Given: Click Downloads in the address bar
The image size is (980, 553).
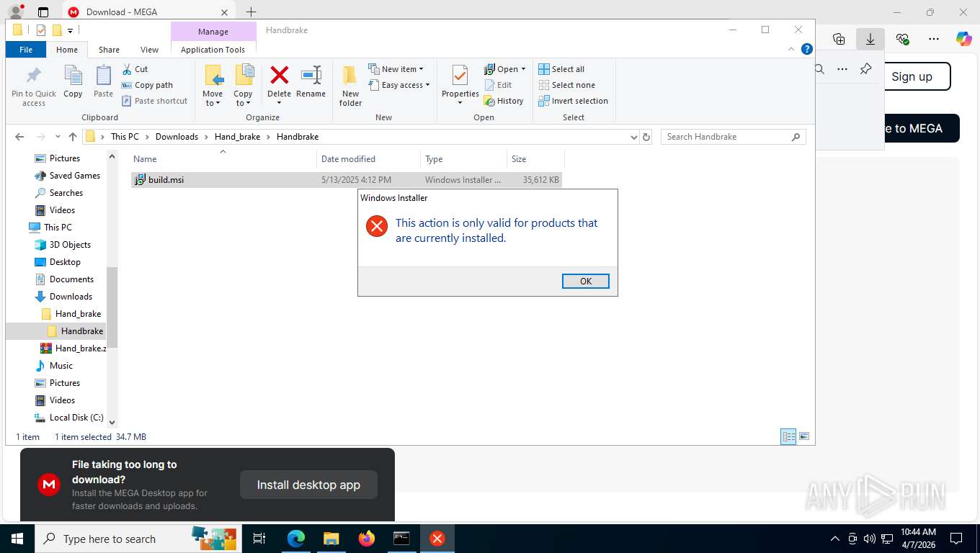Looking at the screenshot, I should click(x=177, y=137).
